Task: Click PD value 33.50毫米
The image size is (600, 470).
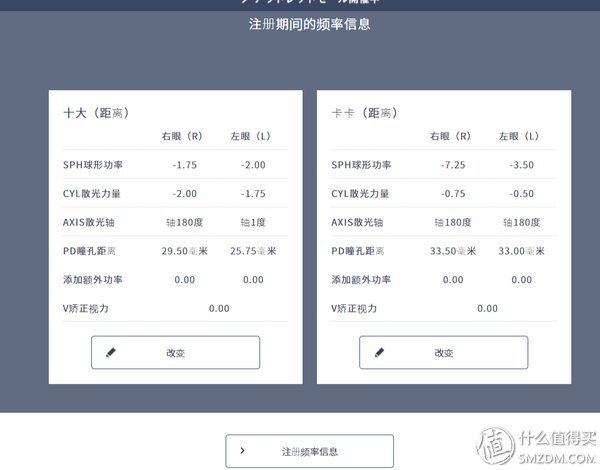Action: (x=453, y=251)
